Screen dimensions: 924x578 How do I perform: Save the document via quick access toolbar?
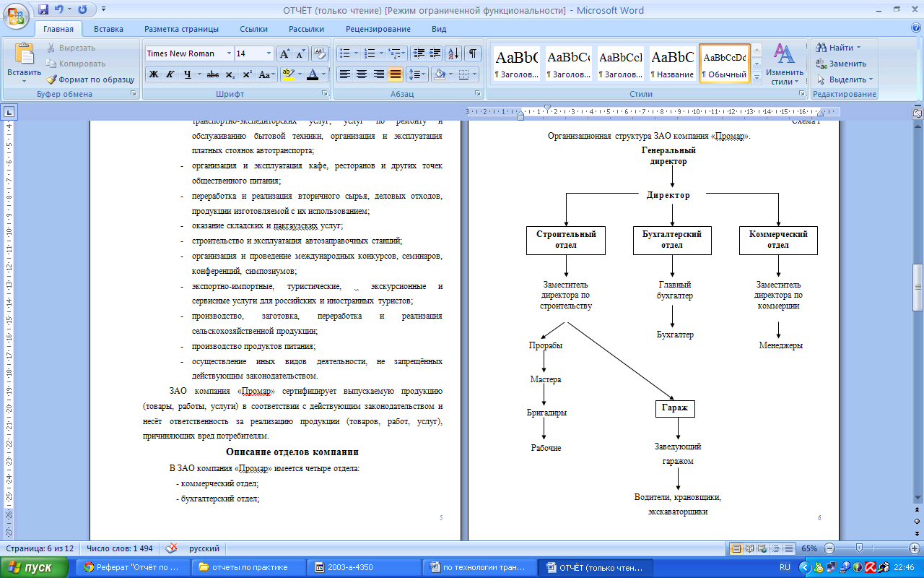43,10
